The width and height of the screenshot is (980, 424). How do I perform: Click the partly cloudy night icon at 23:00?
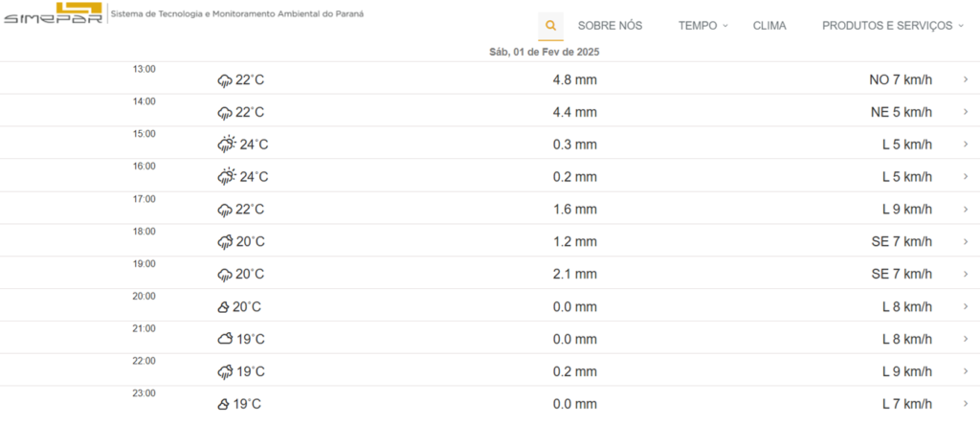click(223, 405)
